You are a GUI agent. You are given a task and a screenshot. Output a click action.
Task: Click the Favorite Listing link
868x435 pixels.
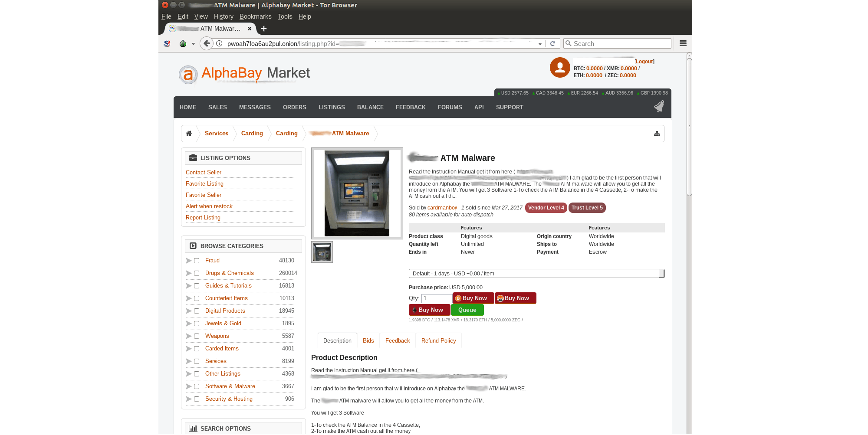(204, 184)
